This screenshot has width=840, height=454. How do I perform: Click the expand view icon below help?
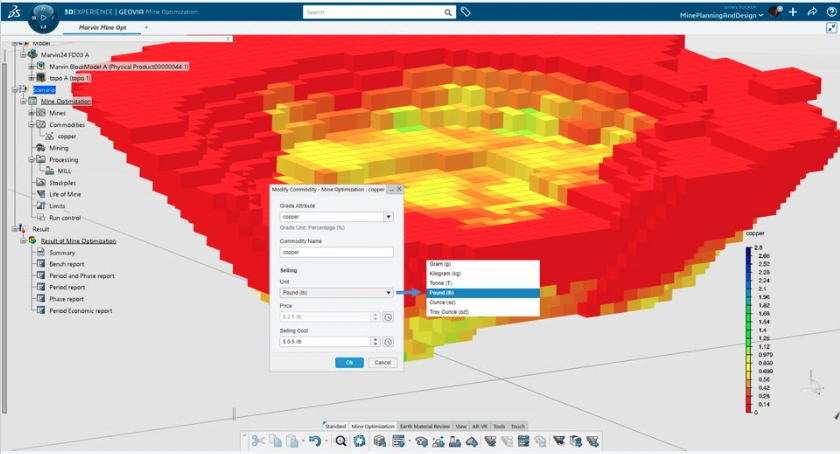(831, 28)
